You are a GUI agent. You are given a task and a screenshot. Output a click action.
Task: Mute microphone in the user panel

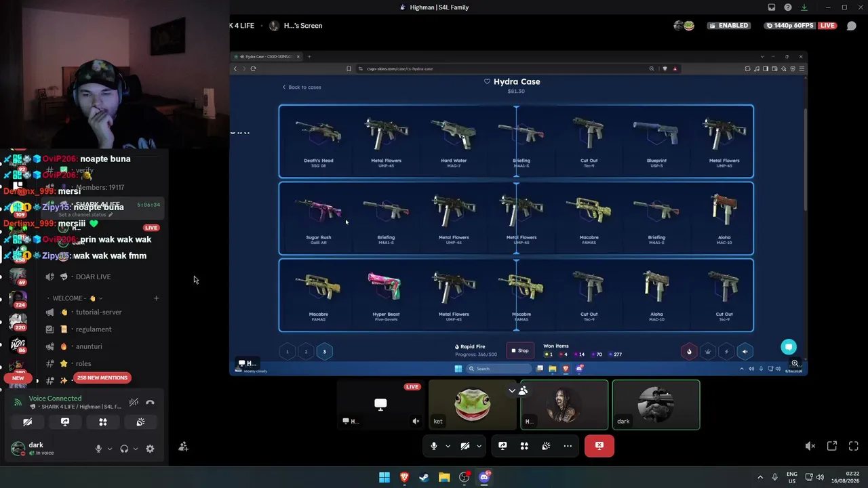pos(98,449)
